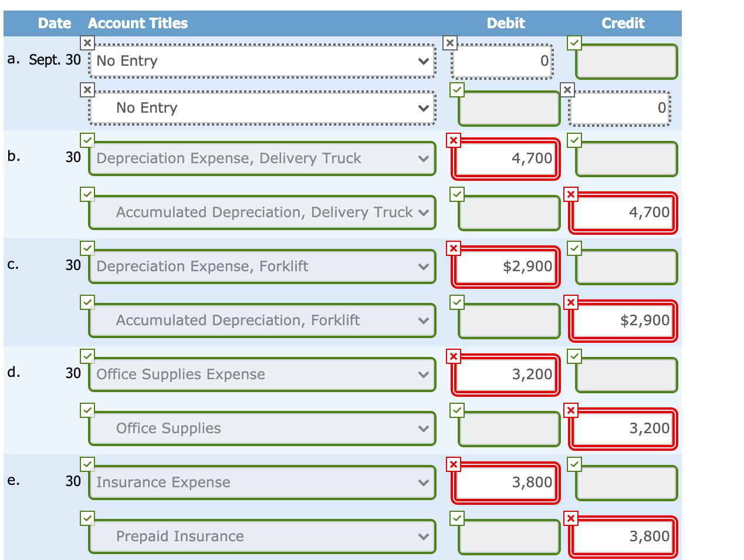Click red X icon beside 4,700 debit

point(453,140)
